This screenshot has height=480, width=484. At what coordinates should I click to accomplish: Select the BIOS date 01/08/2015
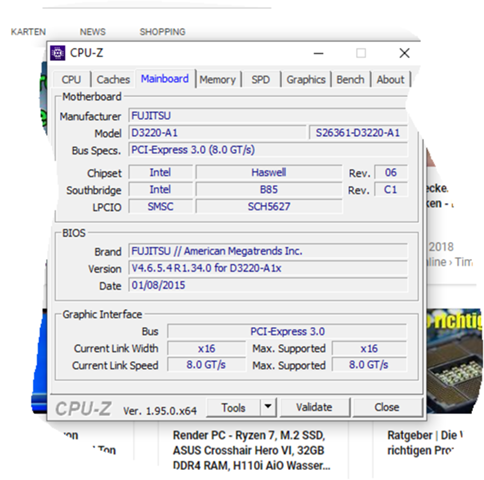point(268,285)
